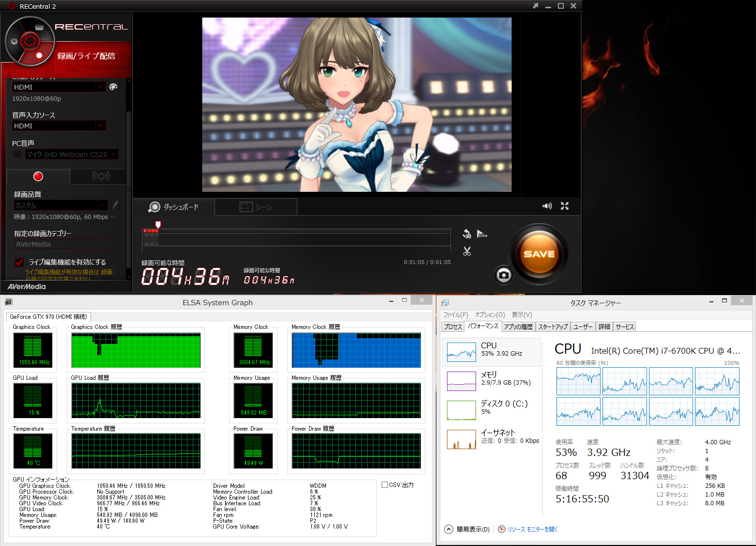Click the Power Draw 履歴 graph

pyautogui.click(x=356, y=451)
